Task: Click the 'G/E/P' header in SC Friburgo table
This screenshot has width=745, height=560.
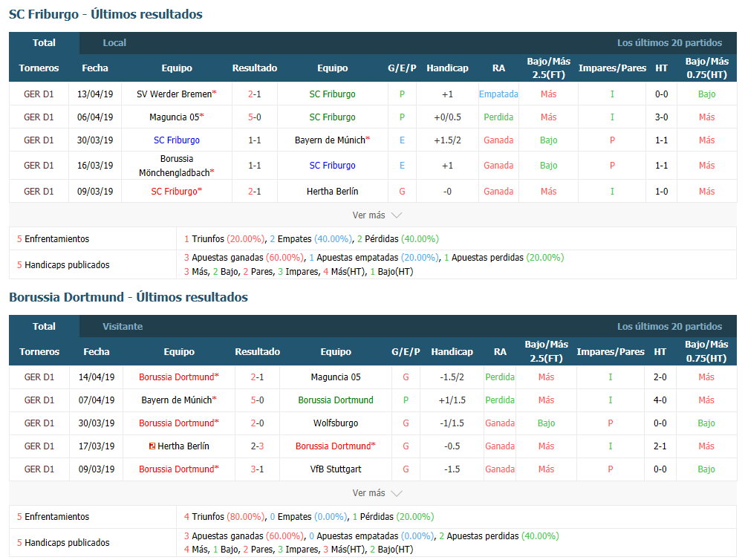Action: pyautogui.click(x=402, y=68)
